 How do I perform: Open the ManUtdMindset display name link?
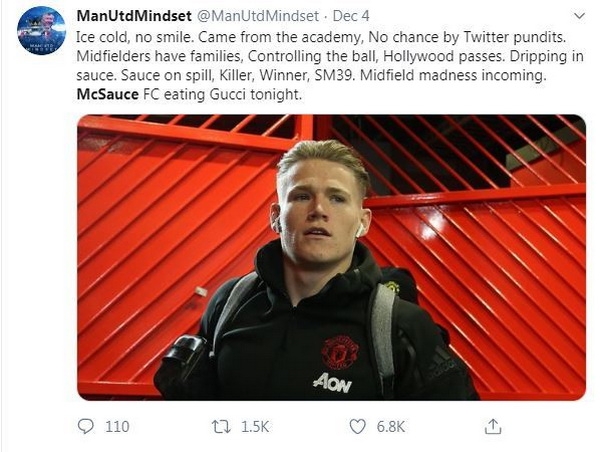[133, 17]
